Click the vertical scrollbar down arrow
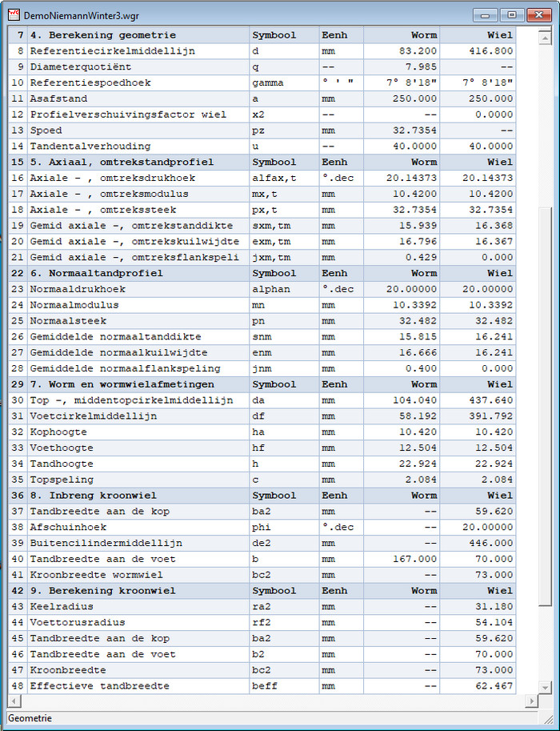 (545, 687)
